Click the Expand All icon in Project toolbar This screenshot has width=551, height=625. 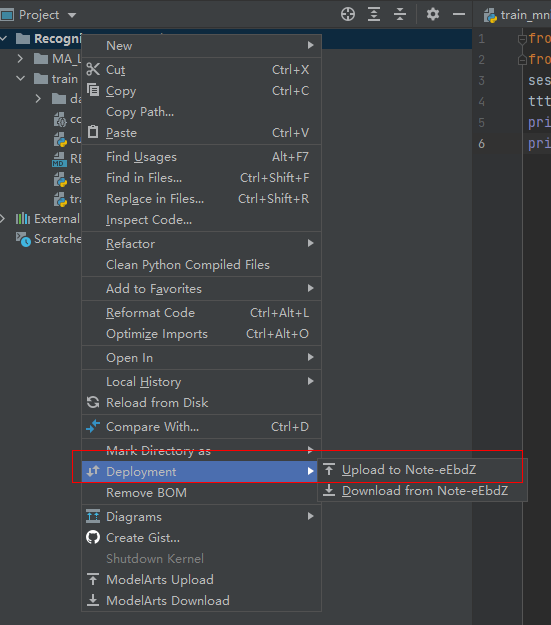[x=374, y=14]
